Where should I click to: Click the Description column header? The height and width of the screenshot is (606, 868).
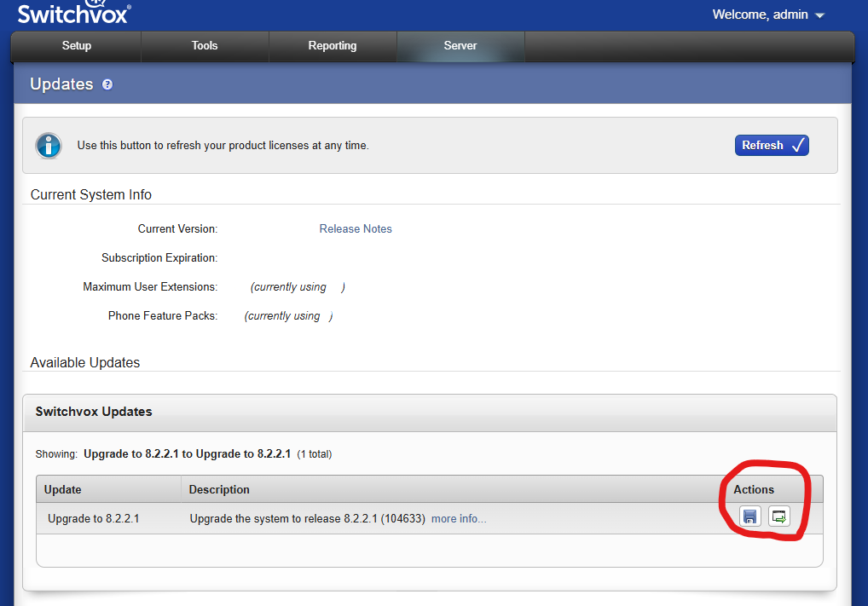219,490
